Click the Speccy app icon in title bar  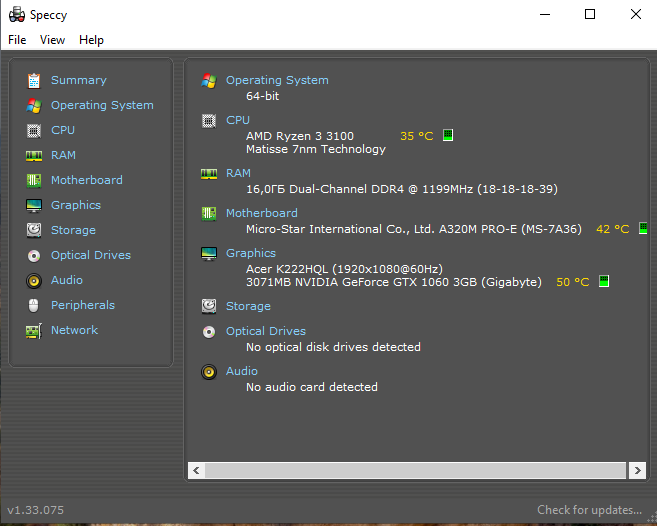[x=17, y=14]
